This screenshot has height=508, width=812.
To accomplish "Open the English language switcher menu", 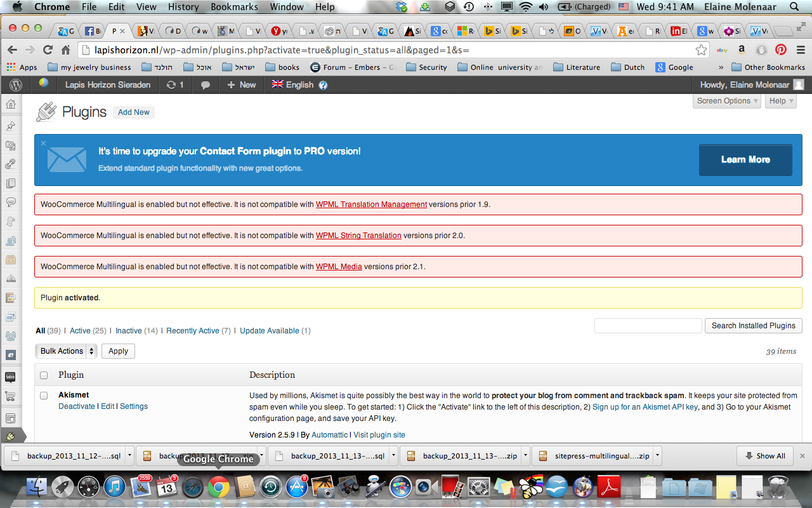I will tap(292, 84).
